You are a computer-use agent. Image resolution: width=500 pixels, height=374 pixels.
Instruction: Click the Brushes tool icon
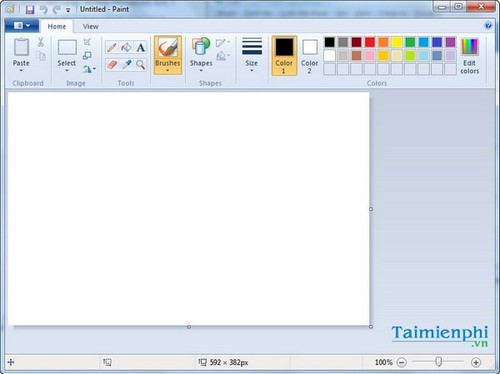[168, 48]
